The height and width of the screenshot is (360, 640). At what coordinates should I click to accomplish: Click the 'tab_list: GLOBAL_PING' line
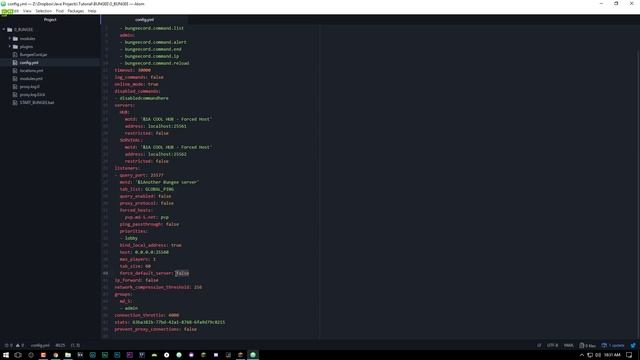147,189
